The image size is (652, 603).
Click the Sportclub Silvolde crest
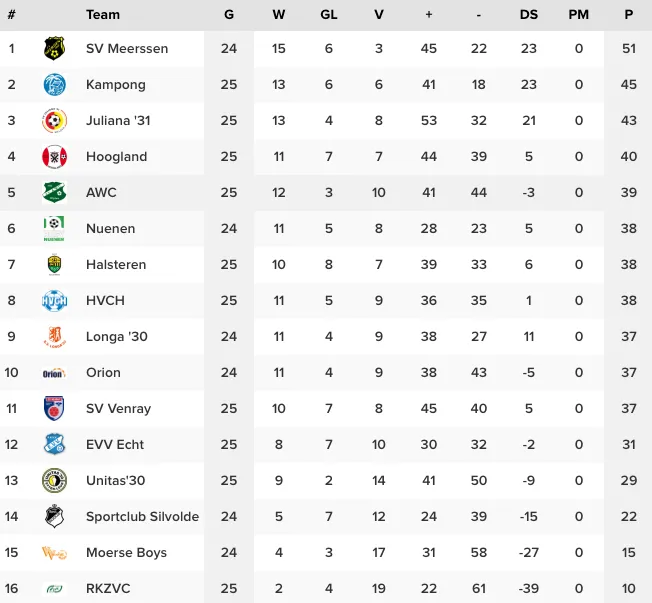(x=54, y=517)
